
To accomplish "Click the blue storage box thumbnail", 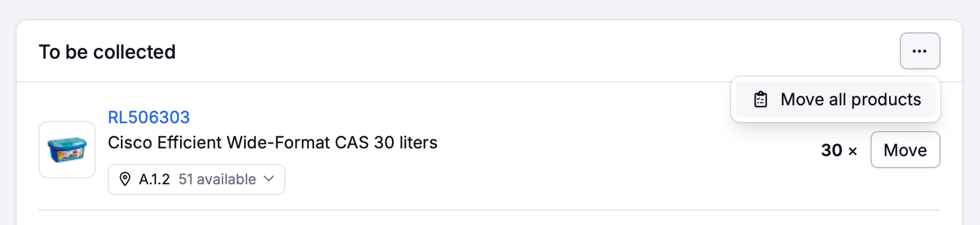I will tap(67, 150).
